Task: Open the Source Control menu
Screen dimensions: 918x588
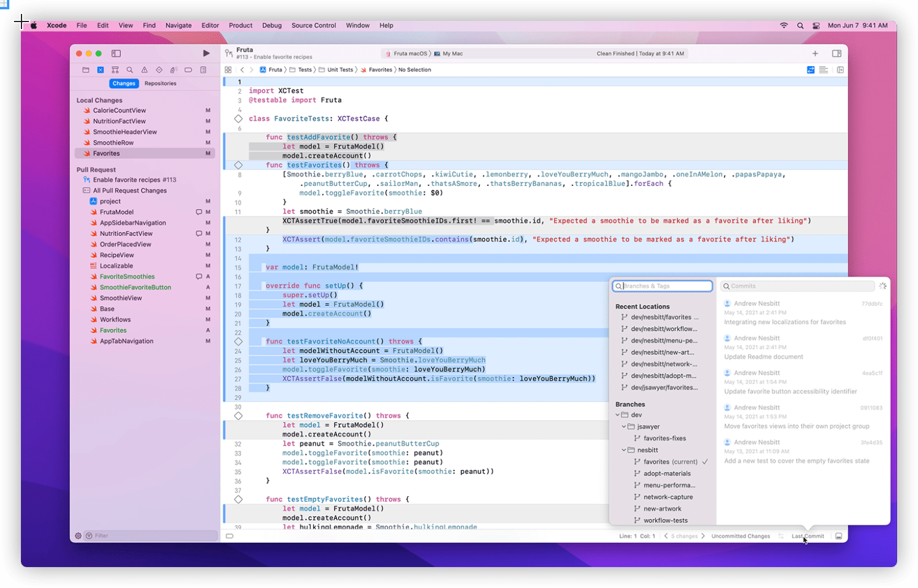Action: click(x=314, y=26)
